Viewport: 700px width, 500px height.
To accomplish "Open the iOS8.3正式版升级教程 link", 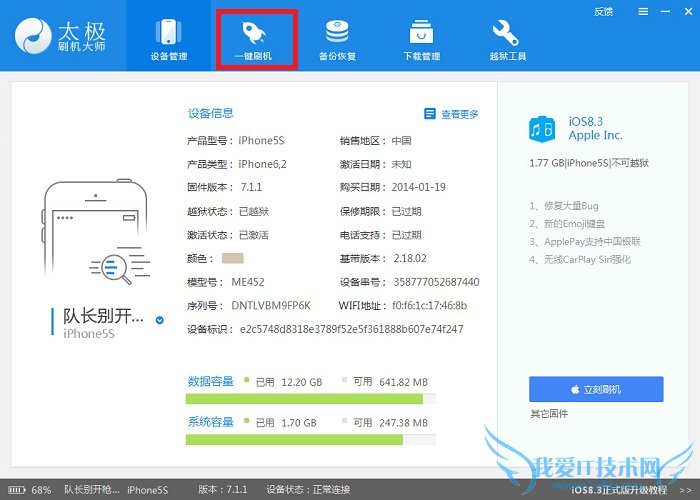I will point(619,490).
